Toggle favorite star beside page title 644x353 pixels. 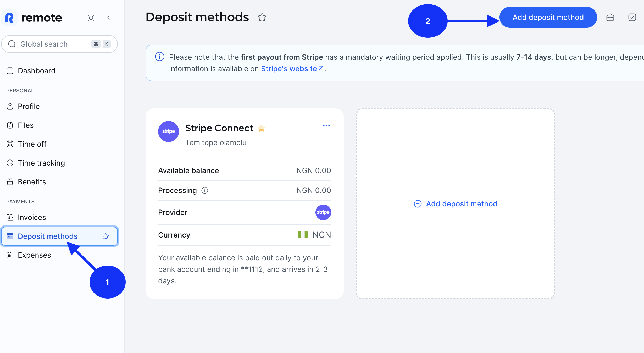click(262, 17)
